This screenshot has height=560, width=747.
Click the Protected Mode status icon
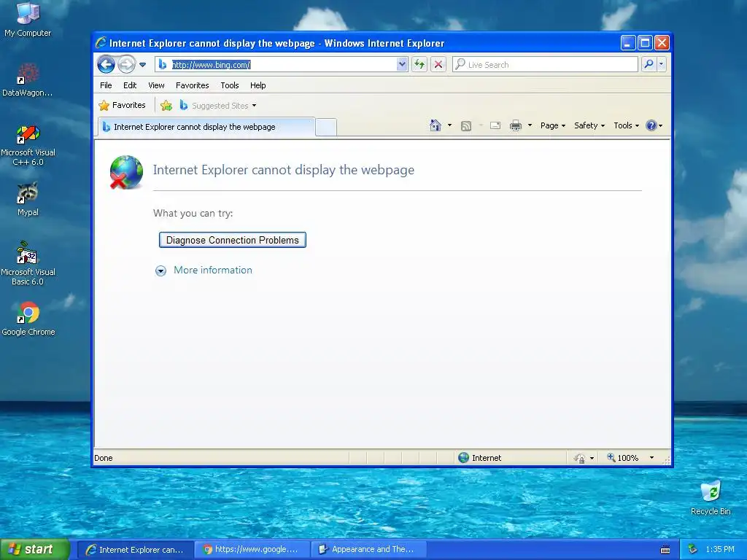coord(580,458)
